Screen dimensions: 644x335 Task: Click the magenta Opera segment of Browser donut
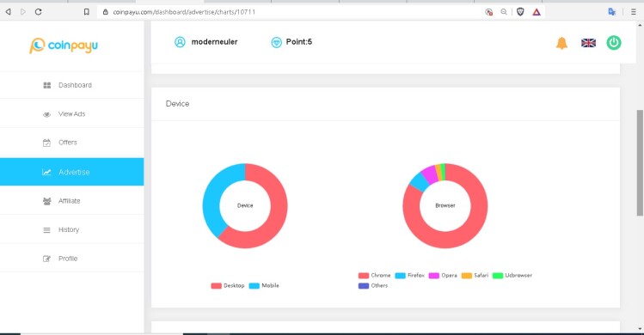430,174
